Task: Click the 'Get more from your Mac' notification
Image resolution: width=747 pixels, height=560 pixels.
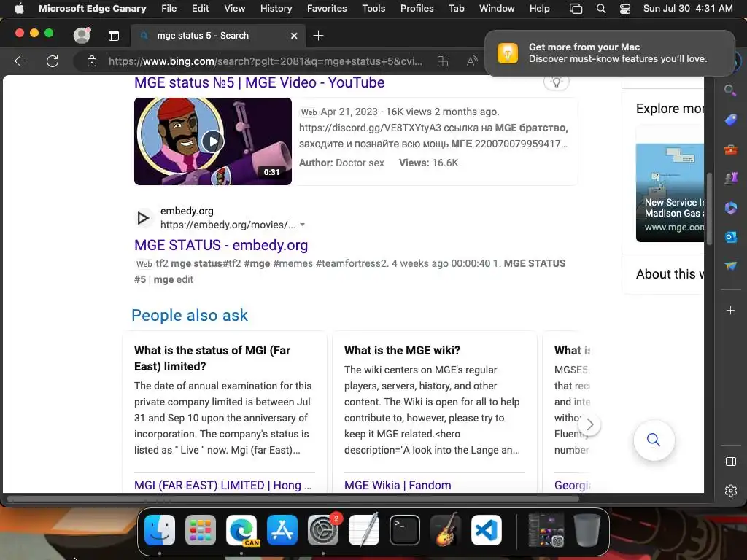Action: click(x=610, y=52)
